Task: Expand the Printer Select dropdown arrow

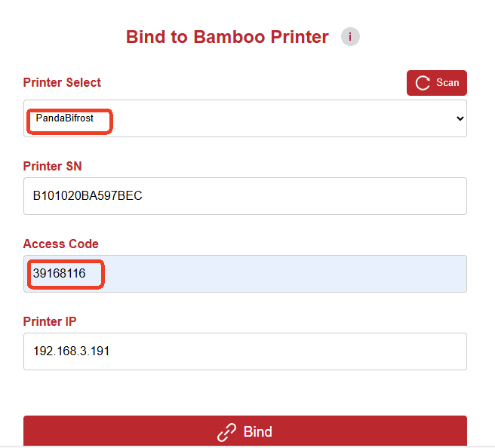Action: click(460, 119)
